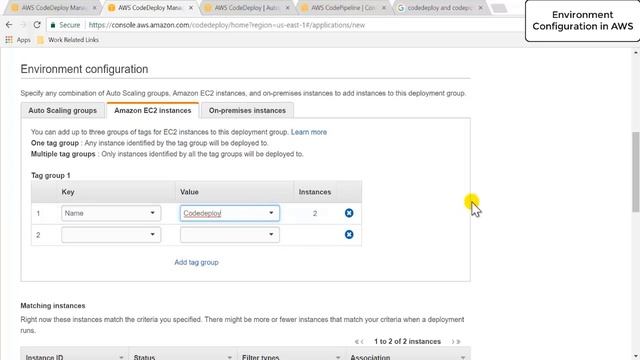Open the Status column filter arrow

229,357
